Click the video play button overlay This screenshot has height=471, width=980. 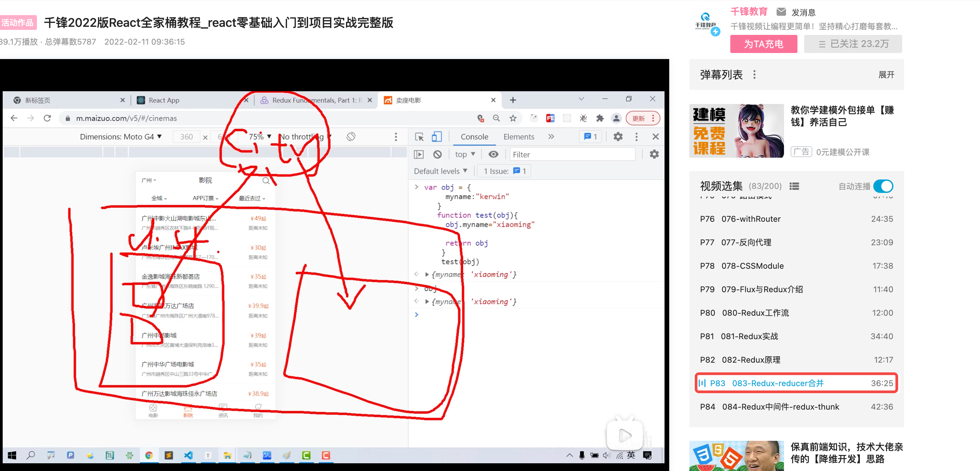click(625, 435)
